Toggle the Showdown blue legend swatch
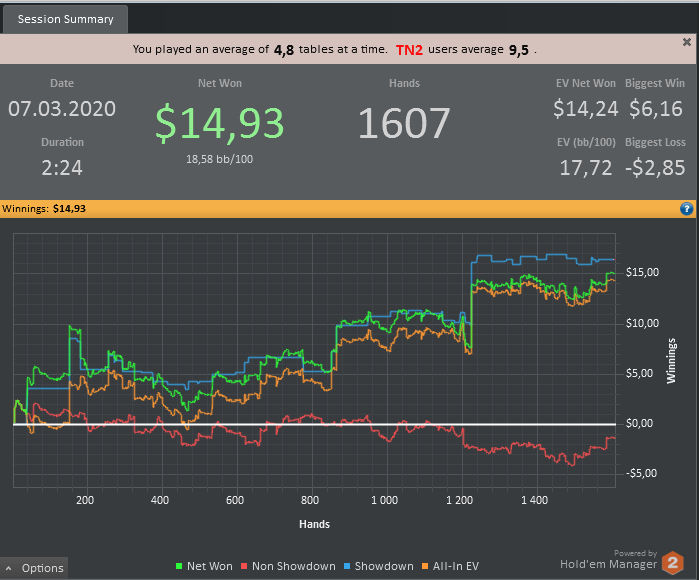Viewport: 699px width, 580px height. click(x=347, y=566)
